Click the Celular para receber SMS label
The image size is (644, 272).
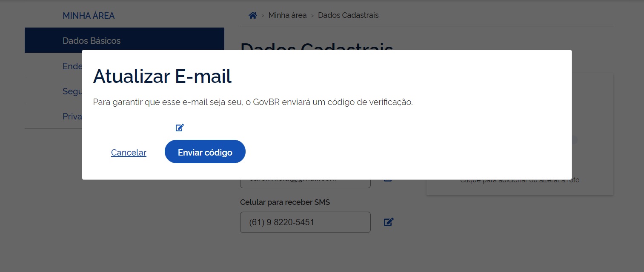[285, 202]
